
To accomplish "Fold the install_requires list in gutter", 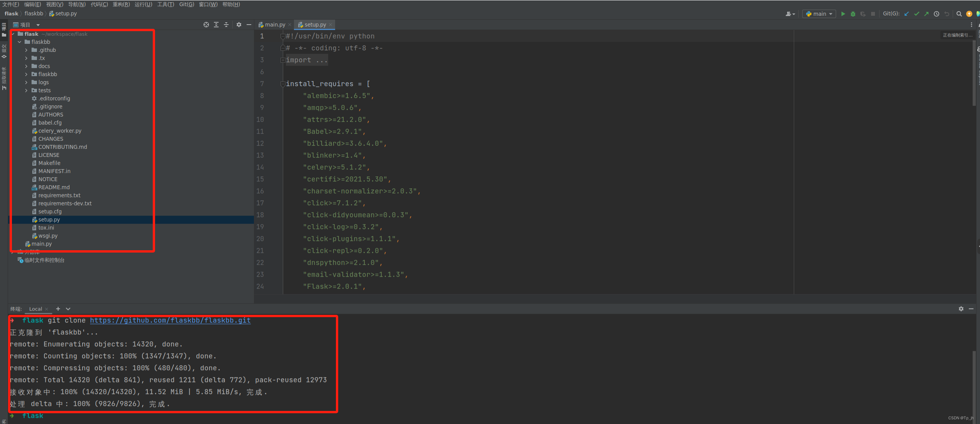I will pyautogui.click(x=283, y=84).
